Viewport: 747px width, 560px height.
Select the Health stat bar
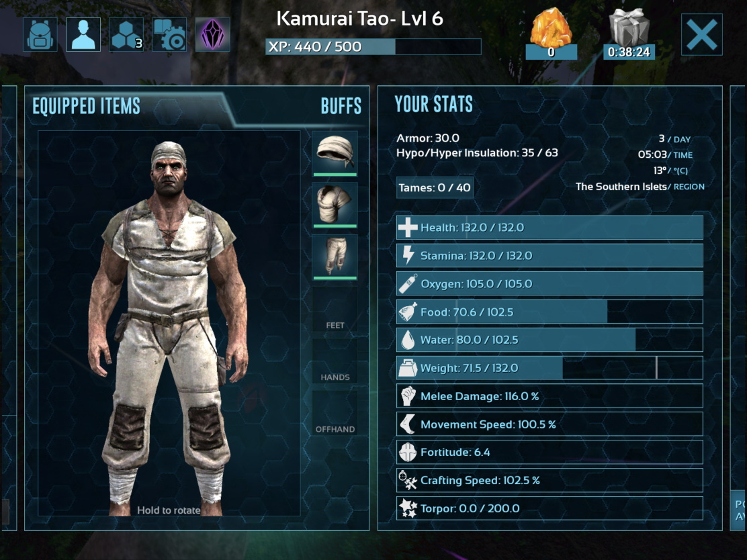tap(550, 228)
